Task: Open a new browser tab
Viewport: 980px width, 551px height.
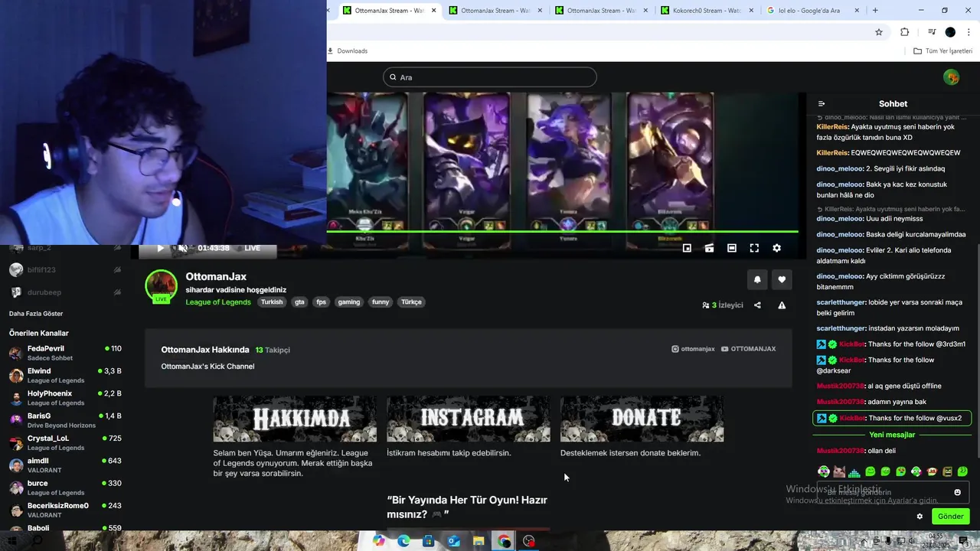Action: [x=875, y=11]
